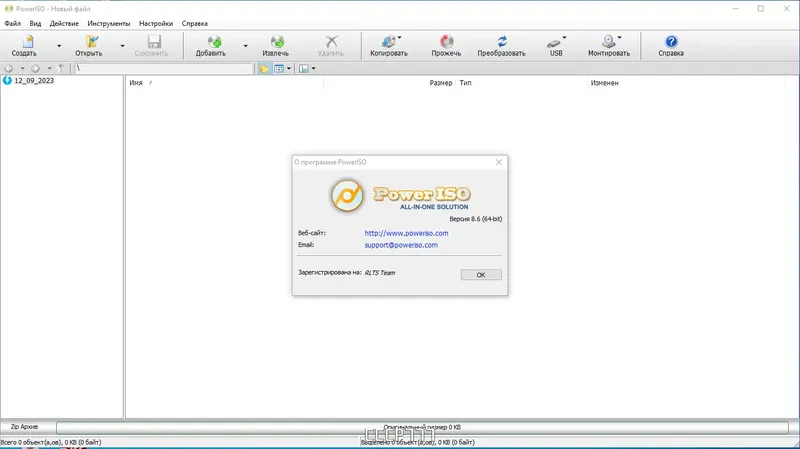This screenshot has height=449, width=800.
Task: Open the Монтировать dropdown arrow
Action: click(619, 37)
